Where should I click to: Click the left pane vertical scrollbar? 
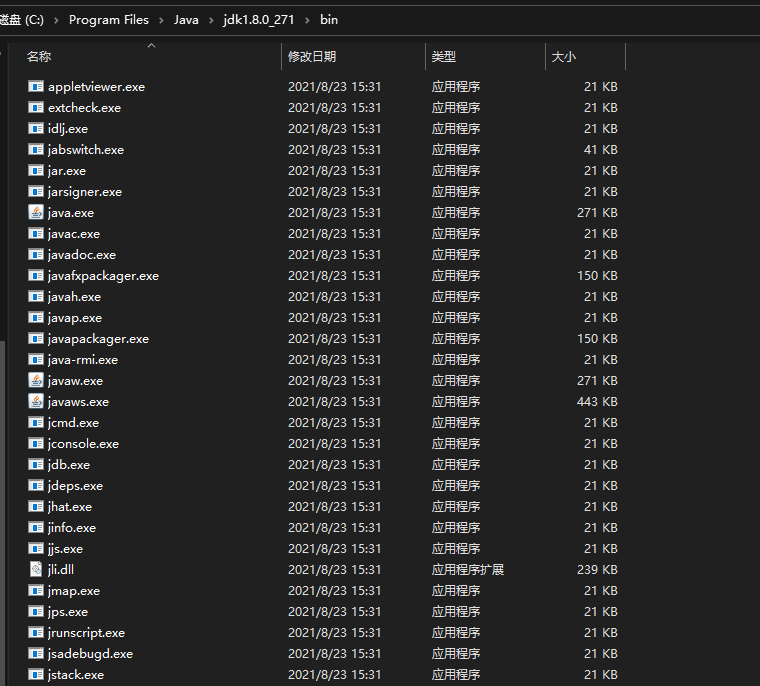pyautogui.click(x=3, y=500)
